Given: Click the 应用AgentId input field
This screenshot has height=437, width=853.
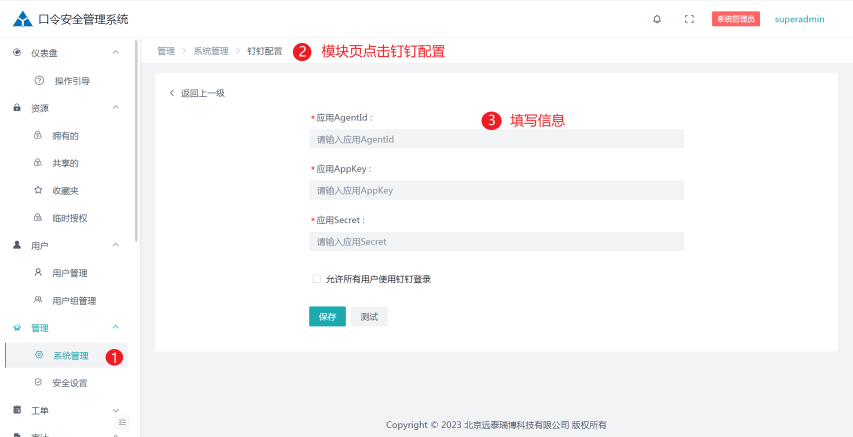Looking at the screenshot, I should [496, 139].
